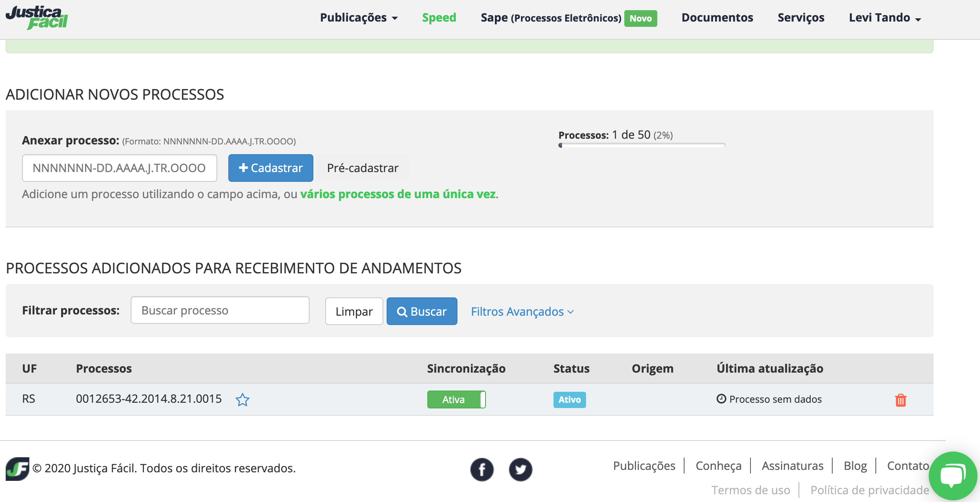Viewport: 980px width, 502px height.
Task: Click the clock icon beside Processo sem dados
Action: point(721,399)
